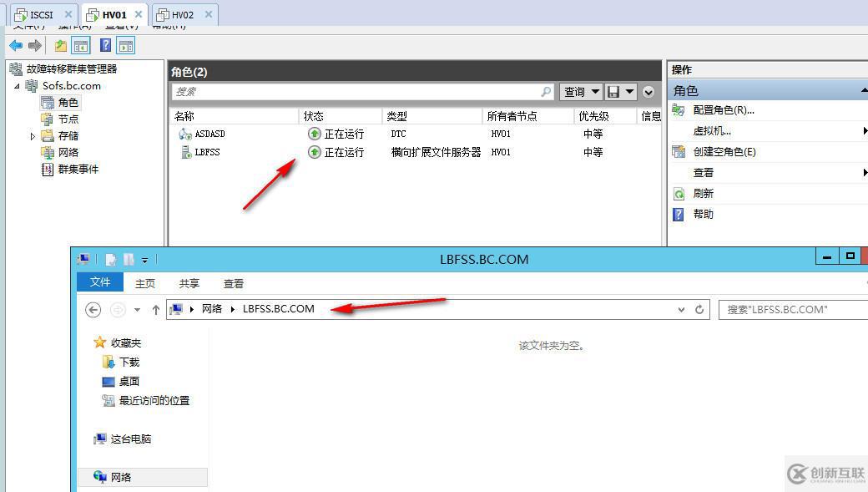The image size is (868, 492).
Task: Click 帮助 in the actions pane
Action: click(704, 214)
